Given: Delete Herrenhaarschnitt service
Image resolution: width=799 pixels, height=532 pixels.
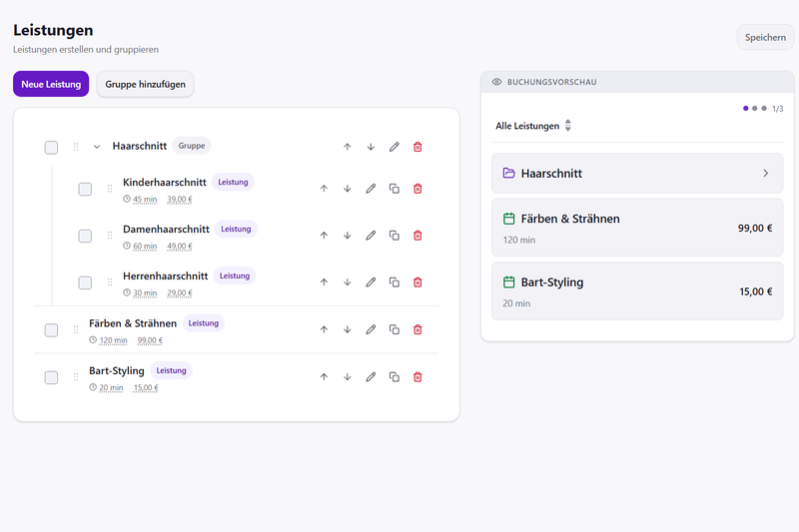Looking at the screenshot, I should pyautogui.click(x=417, y=282).
